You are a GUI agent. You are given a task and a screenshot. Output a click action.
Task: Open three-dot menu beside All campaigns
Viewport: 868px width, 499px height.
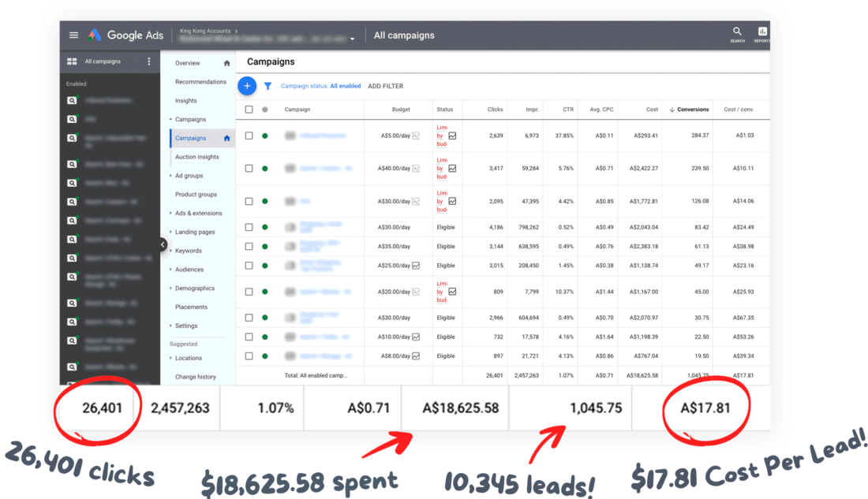[149, 61]
